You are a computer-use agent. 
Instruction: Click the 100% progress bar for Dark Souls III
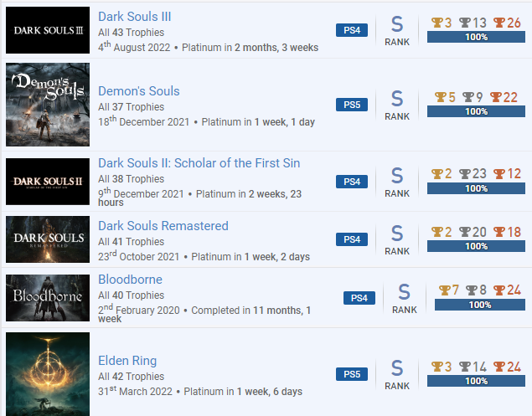[x=477, y=38]
